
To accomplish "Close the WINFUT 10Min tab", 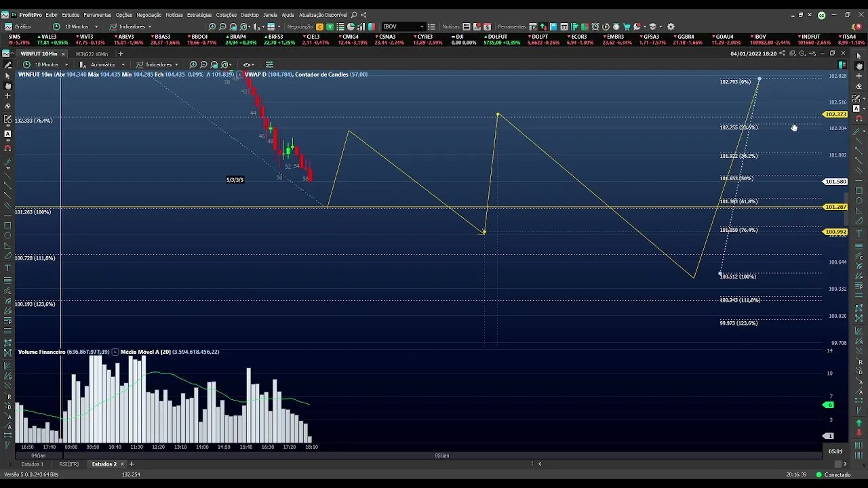I will click(x=64, y=54).
